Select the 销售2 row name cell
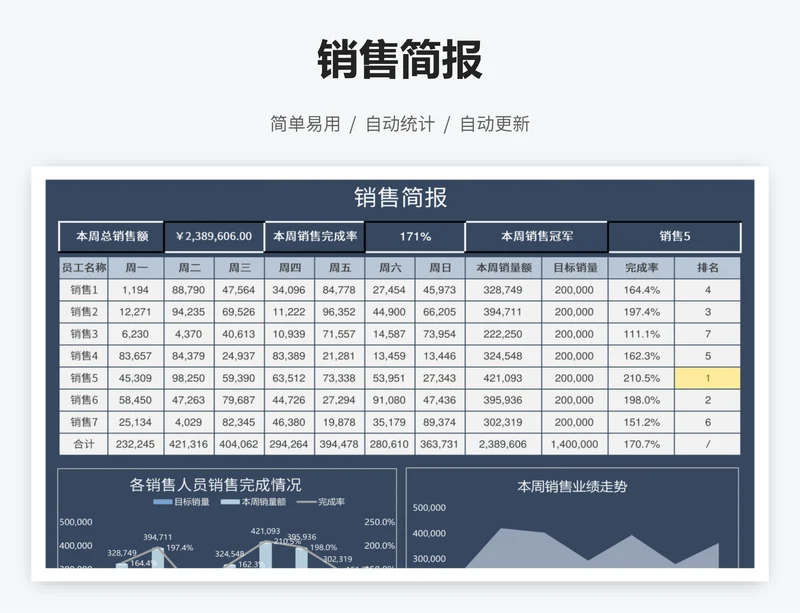This screenshot has height=613, width=800. (x=84, y=312)
